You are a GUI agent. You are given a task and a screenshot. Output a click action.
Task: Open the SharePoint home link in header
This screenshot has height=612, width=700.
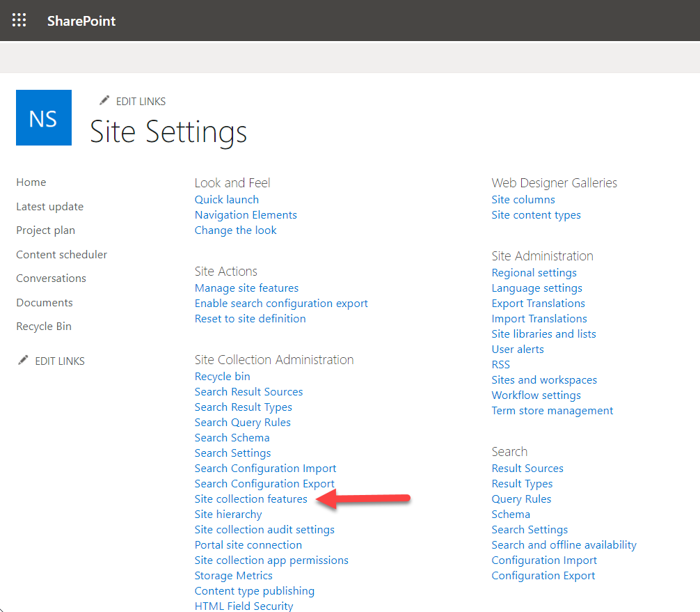coord(81,21)
